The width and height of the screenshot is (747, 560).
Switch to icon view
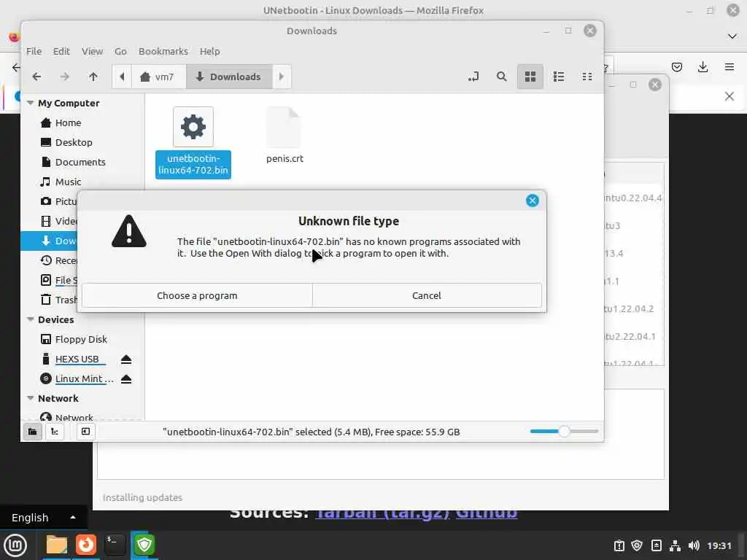[x=530, y=77]
